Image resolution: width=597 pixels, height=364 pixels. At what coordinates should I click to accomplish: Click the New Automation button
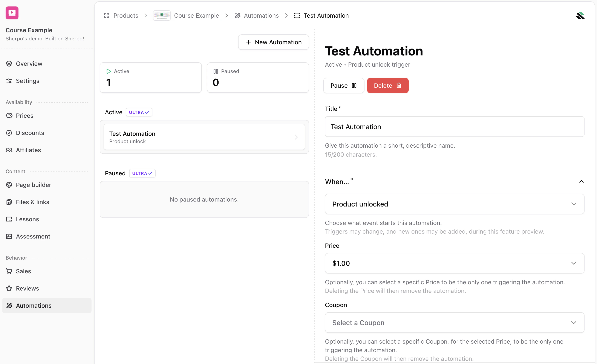tap(273, 42)
